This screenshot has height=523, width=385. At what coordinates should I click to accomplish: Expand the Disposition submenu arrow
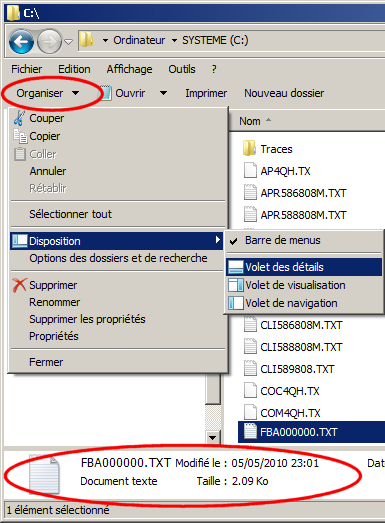point(218,240)
